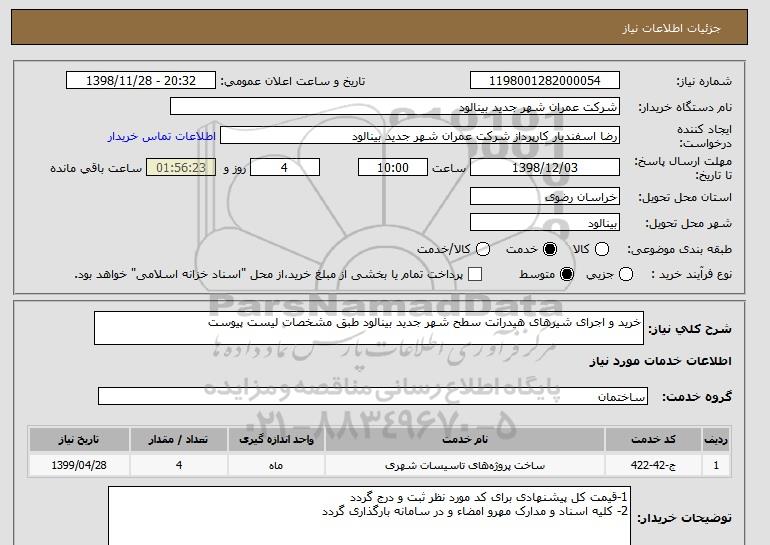
Task: Click the اطلاعات خدمات مورد نیاز heading
Action: tap(660, 361)
